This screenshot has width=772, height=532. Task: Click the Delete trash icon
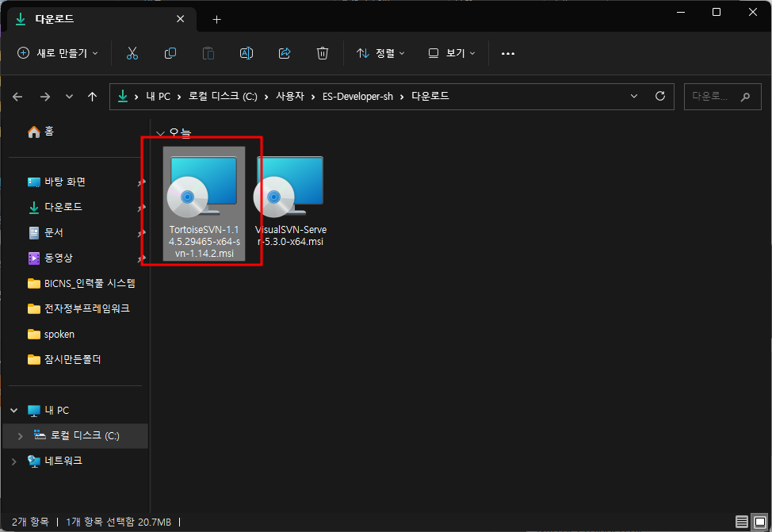point(323,53)
